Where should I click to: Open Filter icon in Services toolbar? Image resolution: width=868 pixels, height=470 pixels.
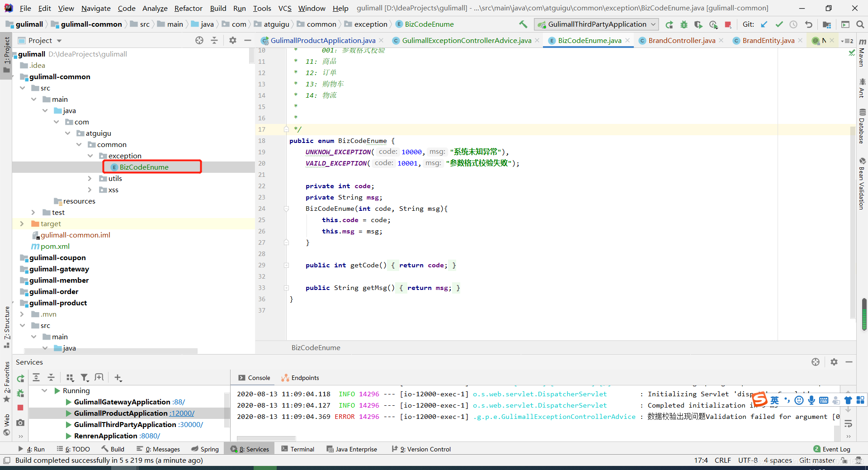pos(85,377)
